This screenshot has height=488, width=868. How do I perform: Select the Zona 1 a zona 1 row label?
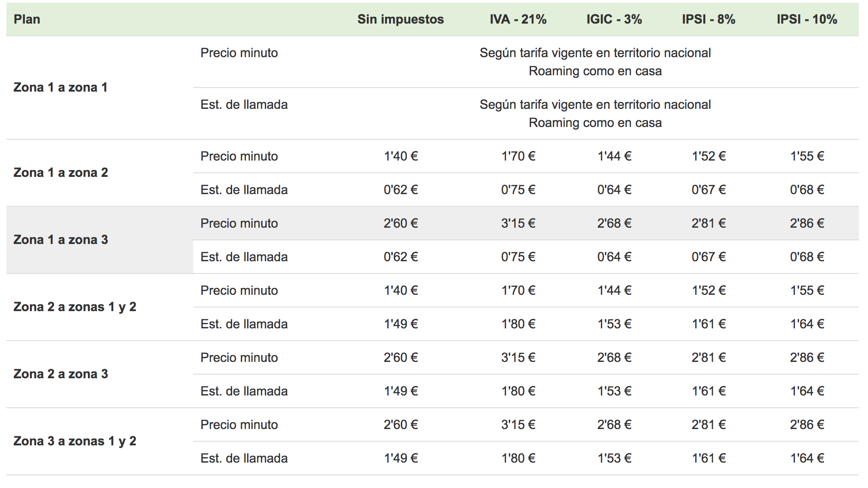[60, 88]
